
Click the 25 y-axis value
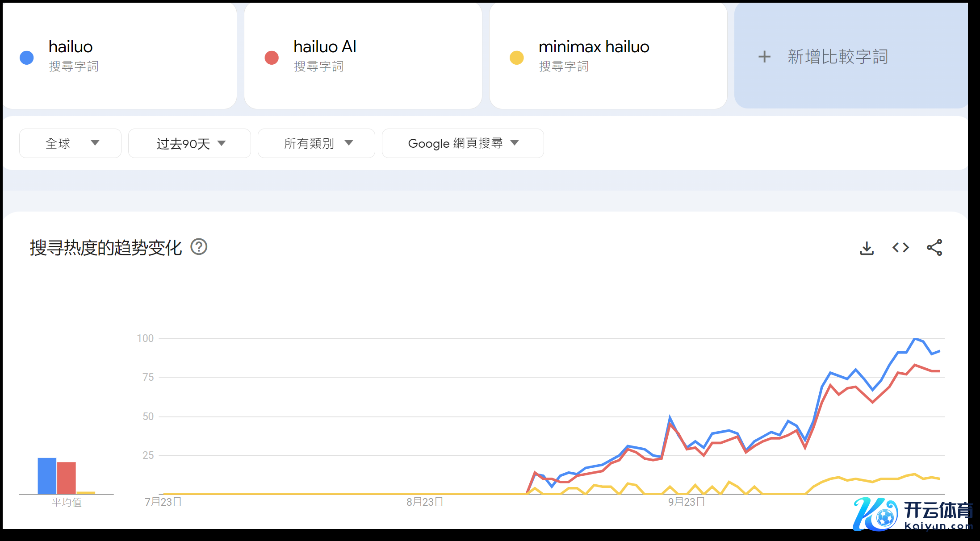148,455
